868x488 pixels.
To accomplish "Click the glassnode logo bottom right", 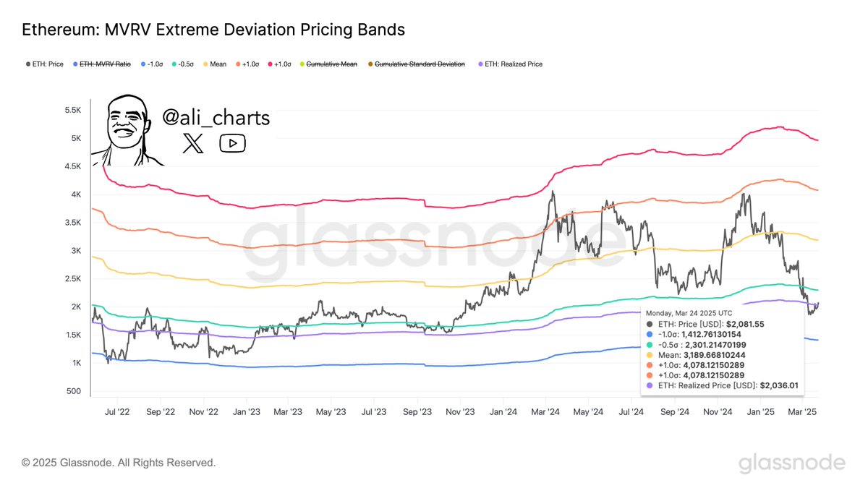I will point(791,463).
